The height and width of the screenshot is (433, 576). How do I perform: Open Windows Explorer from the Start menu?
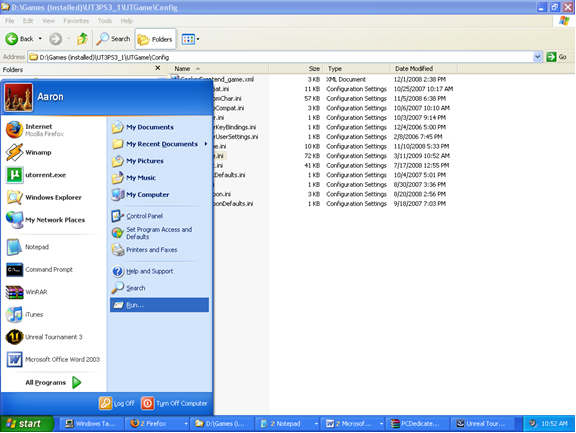44,197
